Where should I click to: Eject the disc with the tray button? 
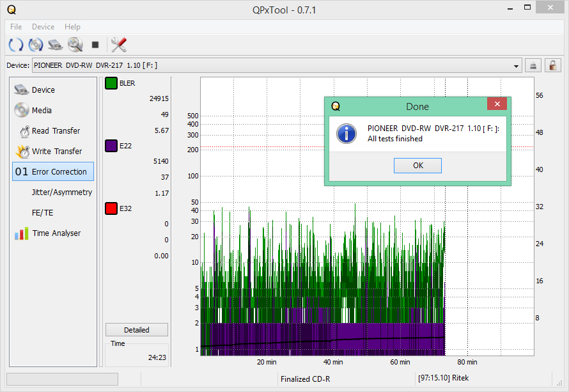[x=533, y=66]
